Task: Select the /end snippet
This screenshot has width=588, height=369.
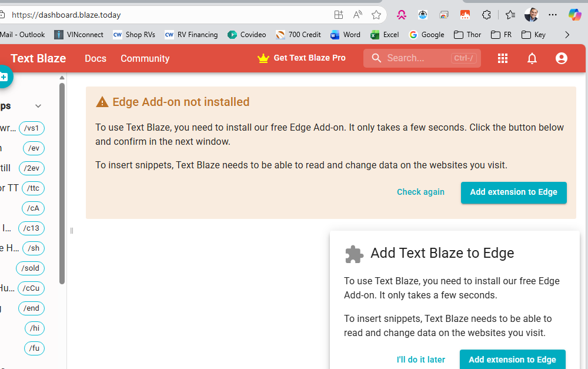Action: coord(32,308)
